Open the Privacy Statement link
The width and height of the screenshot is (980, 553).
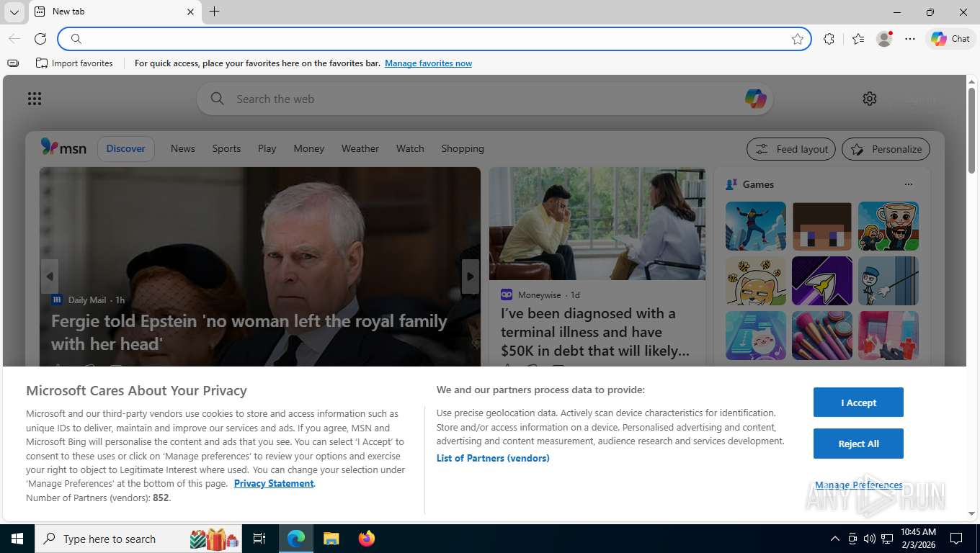(x=274, y=483)
